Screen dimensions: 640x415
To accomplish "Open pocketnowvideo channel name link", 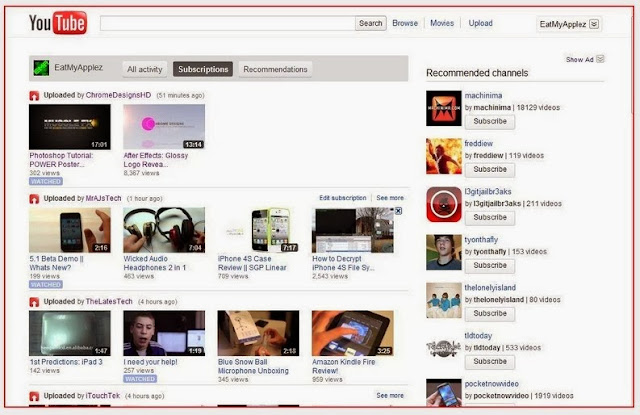I will click(x=491, y=384).
